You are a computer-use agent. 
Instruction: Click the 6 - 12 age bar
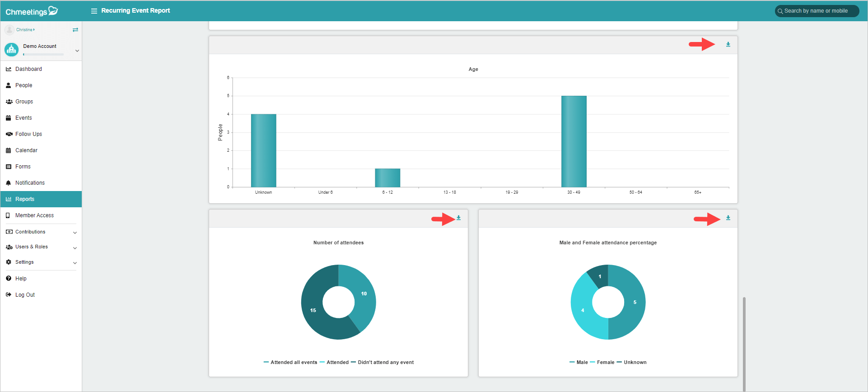pyautogui.click(x=387, y=178)
